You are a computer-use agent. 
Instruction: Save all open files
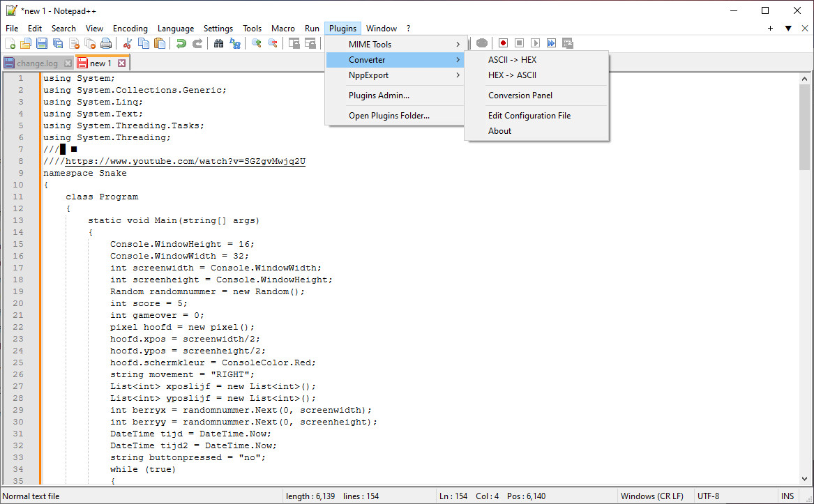56,43
